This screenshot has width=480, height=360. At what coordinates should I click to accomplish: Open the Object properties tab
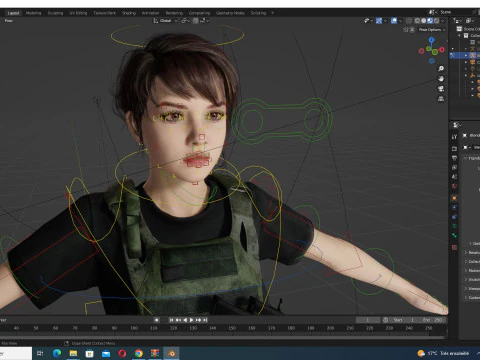tap(454, 198)
